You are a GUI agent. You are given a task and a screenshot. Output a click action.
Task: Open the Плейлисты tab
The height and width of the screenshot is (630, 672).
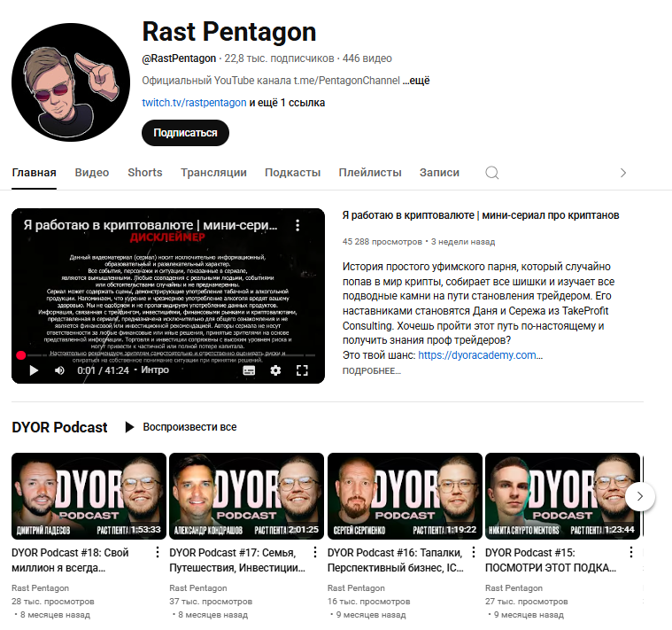point(370,173)
